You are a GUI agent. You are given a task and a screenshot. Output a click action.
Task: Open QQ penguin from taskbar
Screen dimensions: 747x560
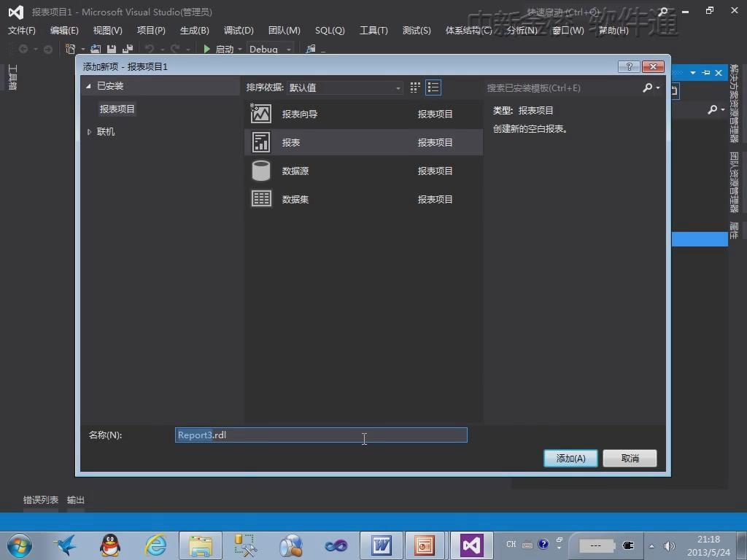pyautogui.click(x=110, y=545)
